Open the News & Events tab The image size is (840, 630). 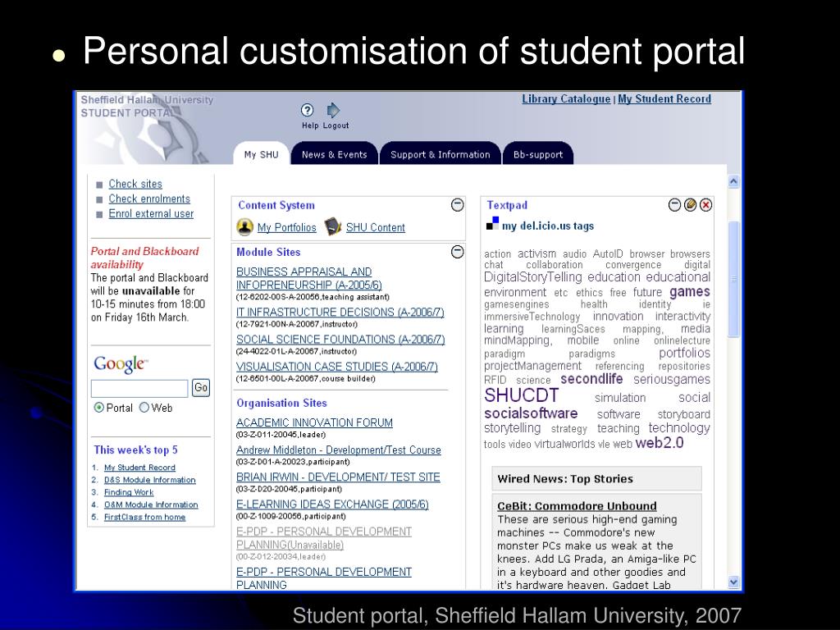click(x=335, y=154)
